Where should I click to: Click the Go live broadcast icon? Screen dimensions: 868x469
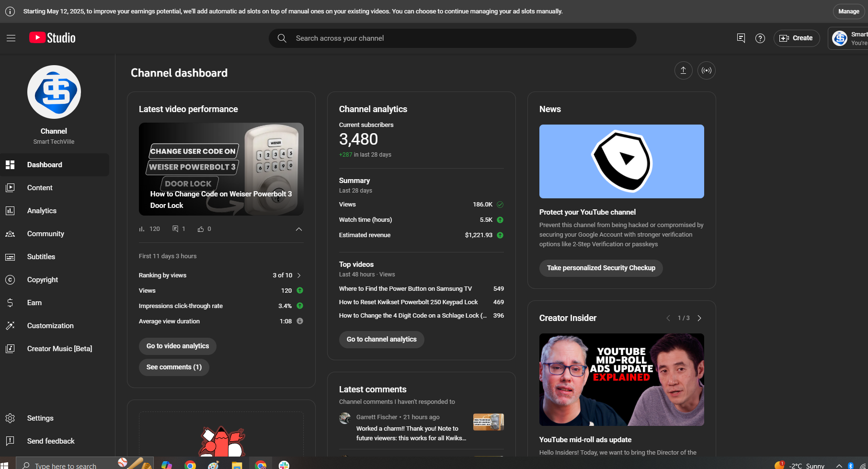point(707,70)
